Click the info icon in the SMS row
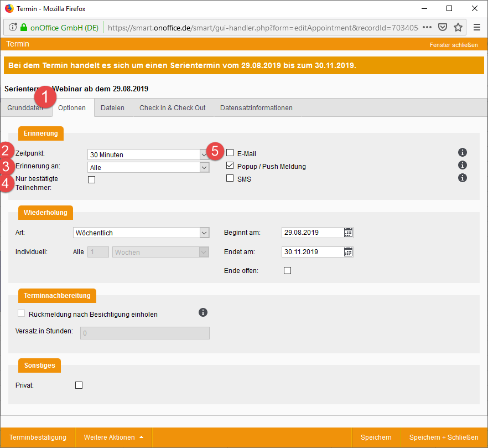This screenshot has width=488, height=448. point(463,178)
